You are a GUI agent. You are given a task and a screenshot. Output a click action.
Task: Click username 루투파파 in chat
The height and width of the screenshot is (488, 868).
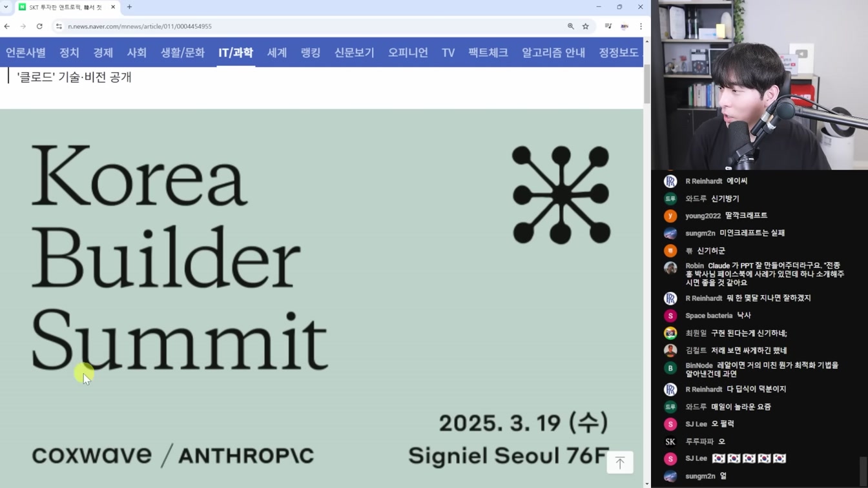pyautogui.click(x=699, y=442)
